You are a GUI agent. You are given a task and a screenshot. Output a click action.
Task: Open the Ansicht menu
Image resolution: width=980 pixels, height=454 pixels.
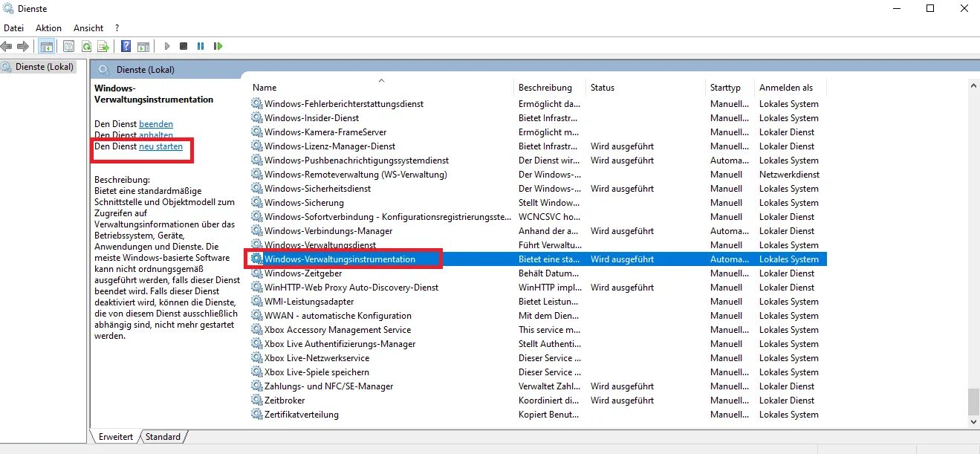pyautogui.click(x=88, y=27)
